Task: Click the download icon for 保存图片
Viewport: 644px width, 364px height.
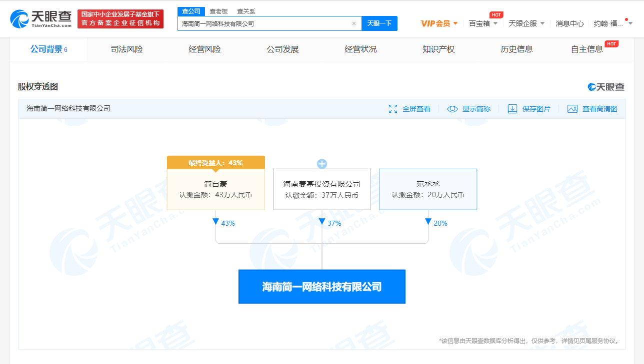Action: (x=512, y=109)
